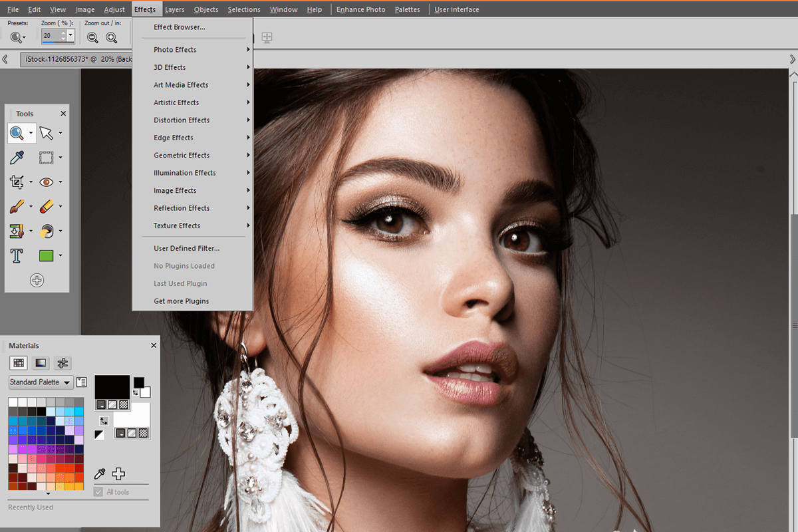Screen dimensions: 798x532
Task: Click the Zoom Out magnifier in the top toolbar
Action: click(x=92, y=38)
